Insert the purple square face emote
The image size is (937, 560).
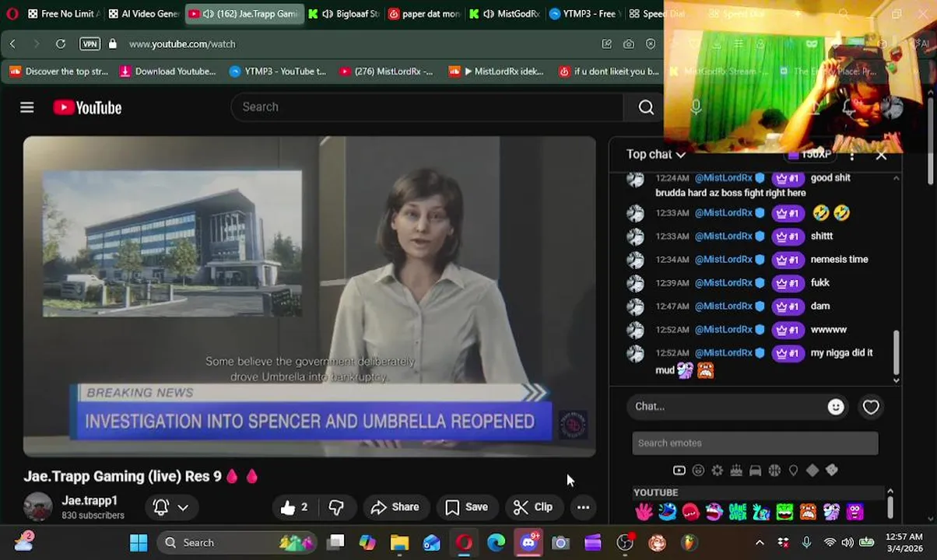point(855,511)
